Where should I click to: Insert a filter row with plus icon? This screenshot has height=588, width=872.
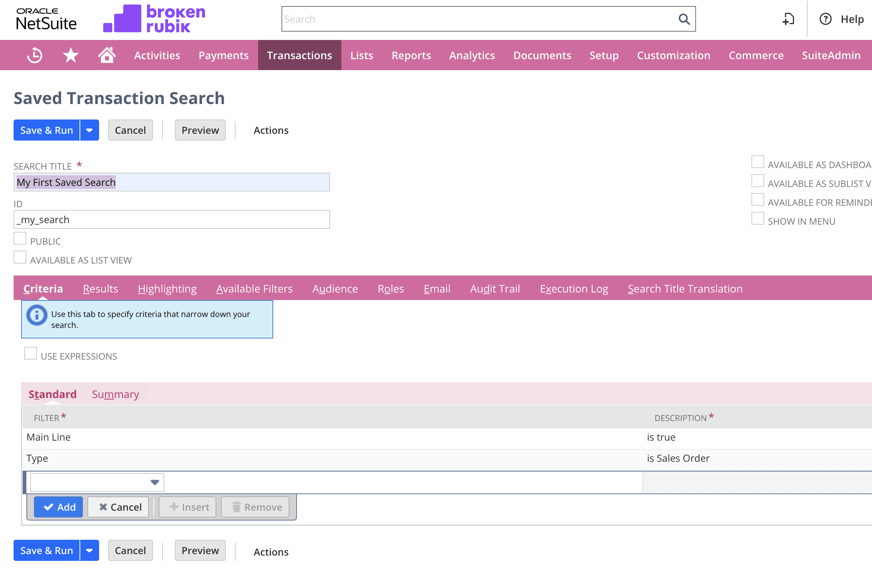[x=187, y=507]
